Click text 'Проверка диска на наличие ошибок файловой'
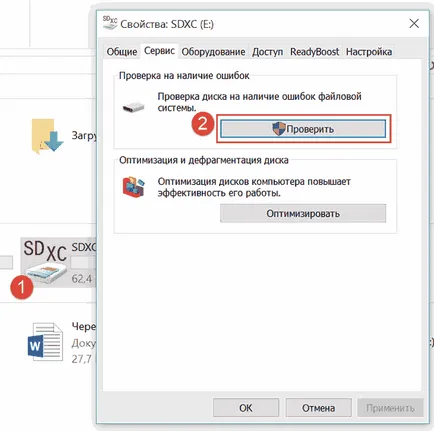The width and height of the screenshot is (434, 431). tap(259, 96)
